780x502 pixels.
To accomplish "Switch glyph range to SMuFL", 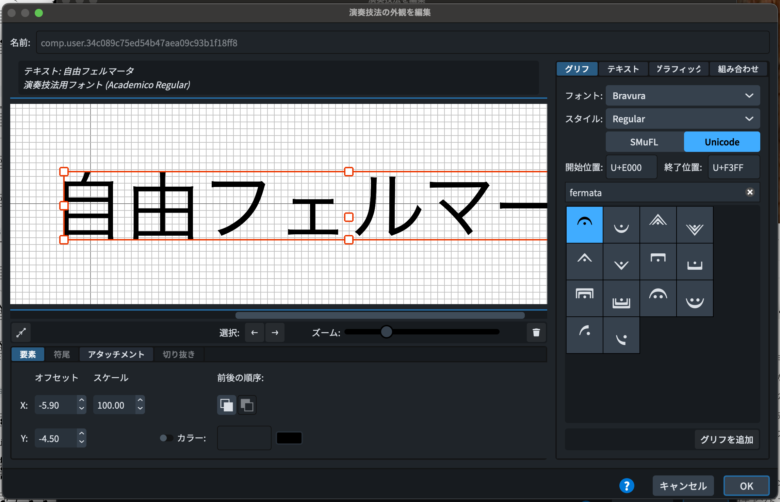I will (x=644, y=142).
